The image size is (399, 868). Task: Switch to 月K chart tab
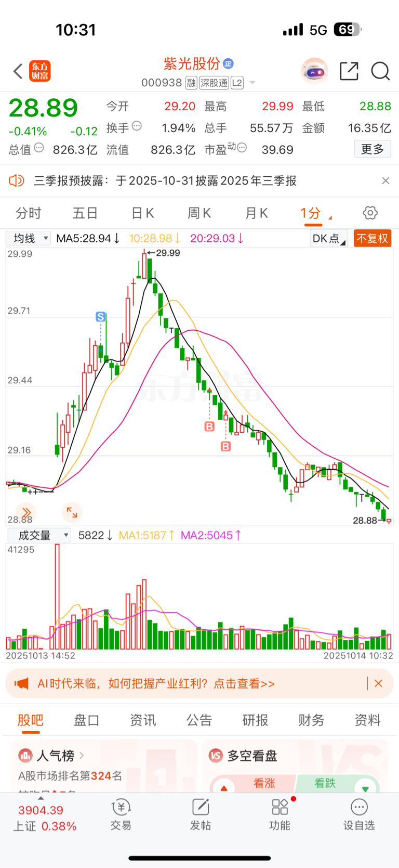click(256, 213)
